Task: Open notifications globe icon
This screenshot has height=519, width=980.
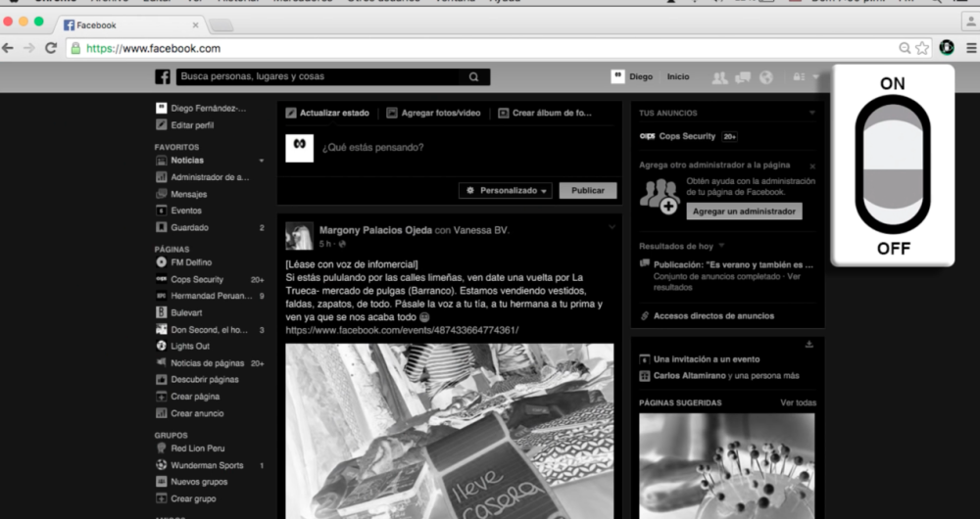Action: click(766, 77)
